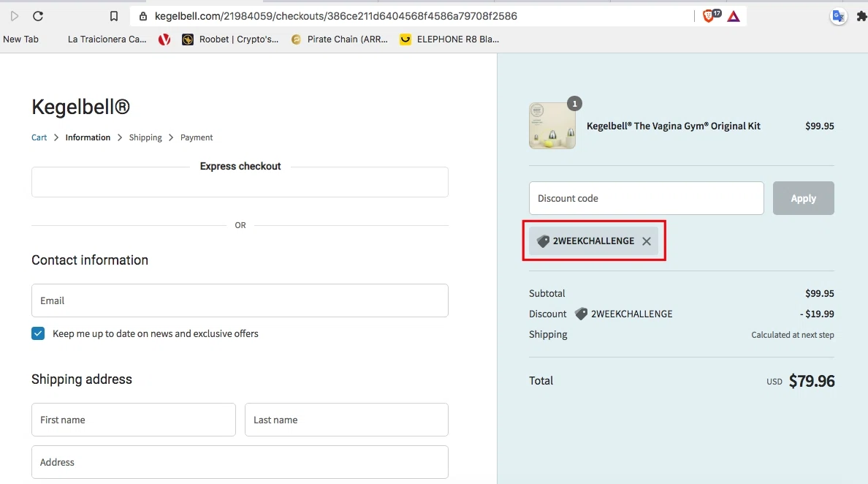Uncheck Keep me up to date checkbox
Viewport: 868px width, 484px height.
click(x=38, y=333)
